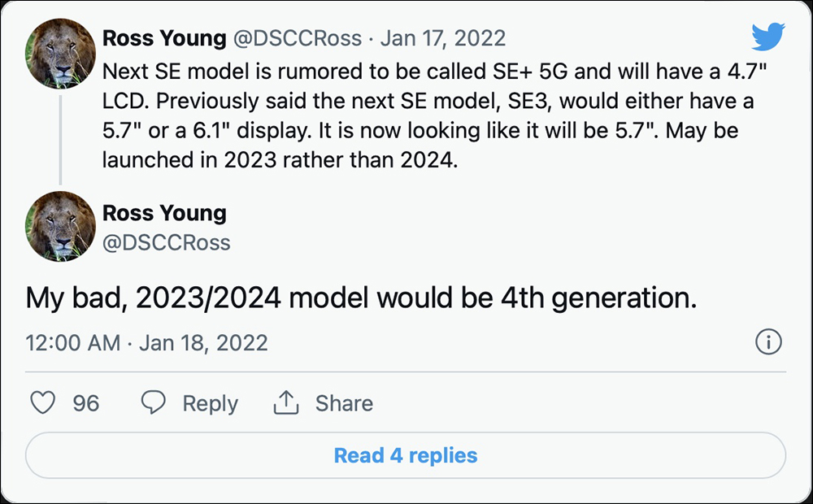
Task: Click the share upload arrow icon
Action: (x=286, y=403)
